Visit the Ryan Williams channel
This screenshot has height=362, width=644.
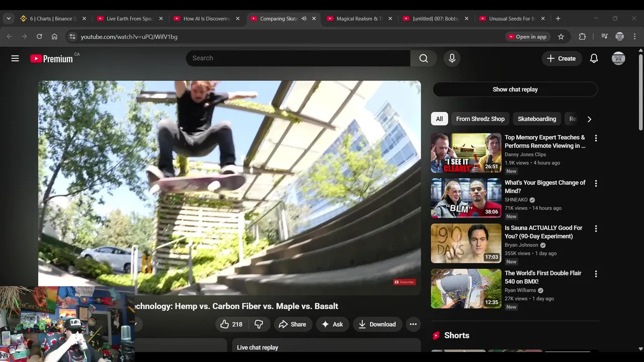[520, 290]
